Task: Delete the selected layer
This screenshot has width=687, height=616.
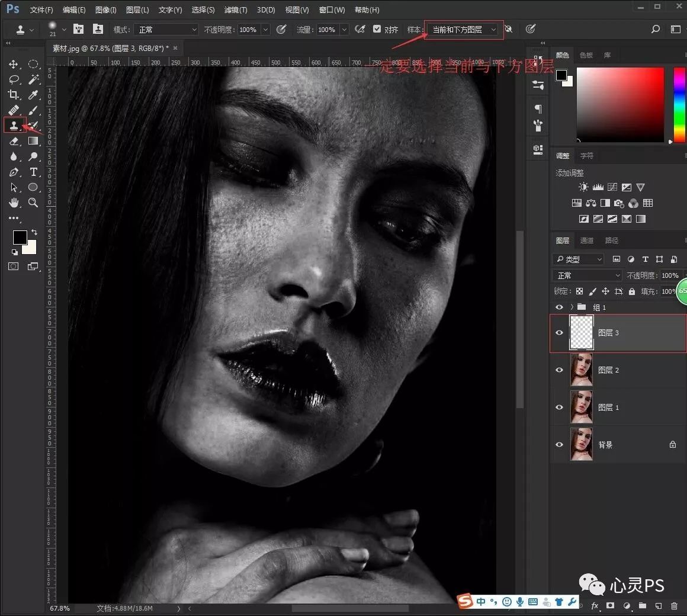Action: 674,605
